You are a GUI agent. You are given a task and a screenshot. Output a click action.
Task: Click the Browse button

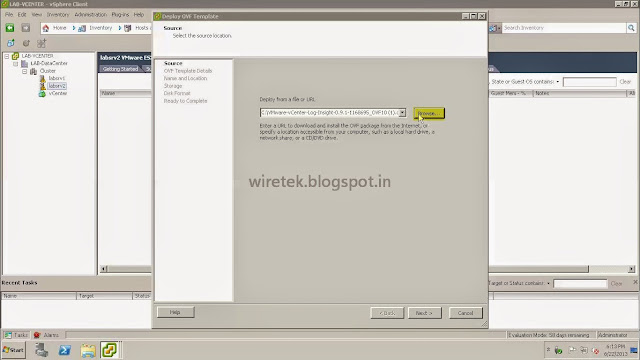[x=429, y=113]
